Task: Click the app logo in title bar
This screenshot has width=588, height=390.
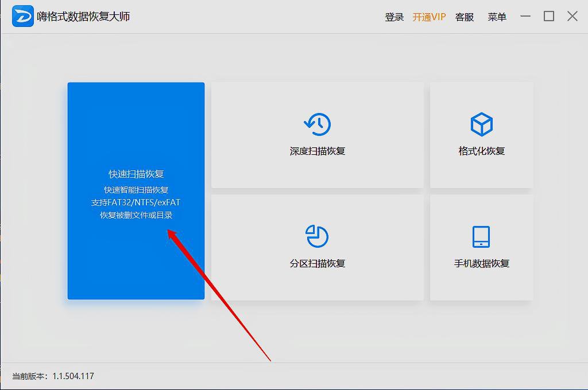Action: (x=22, y=15)
